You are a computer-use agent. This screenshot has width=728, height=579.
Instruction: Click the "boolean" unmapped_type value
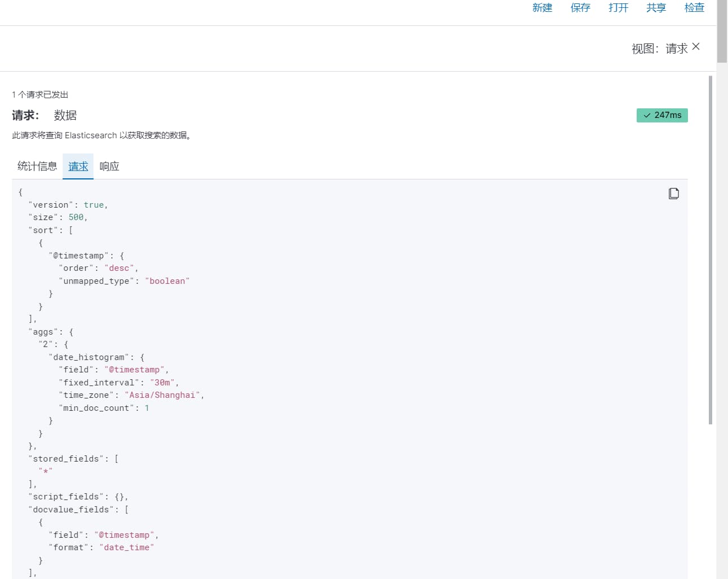coord(167,281)
